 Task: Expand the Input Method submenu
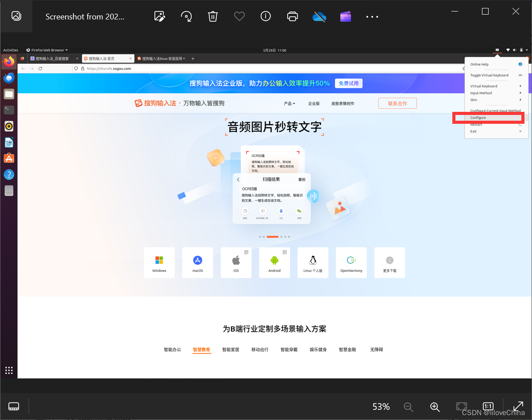point(496,93)
